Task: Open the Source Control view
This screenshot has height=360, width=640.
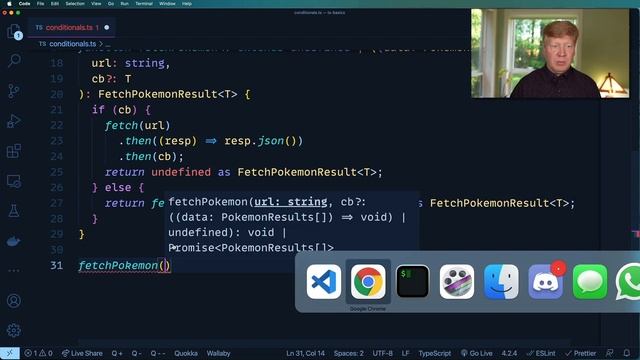Action: point(14,91)
